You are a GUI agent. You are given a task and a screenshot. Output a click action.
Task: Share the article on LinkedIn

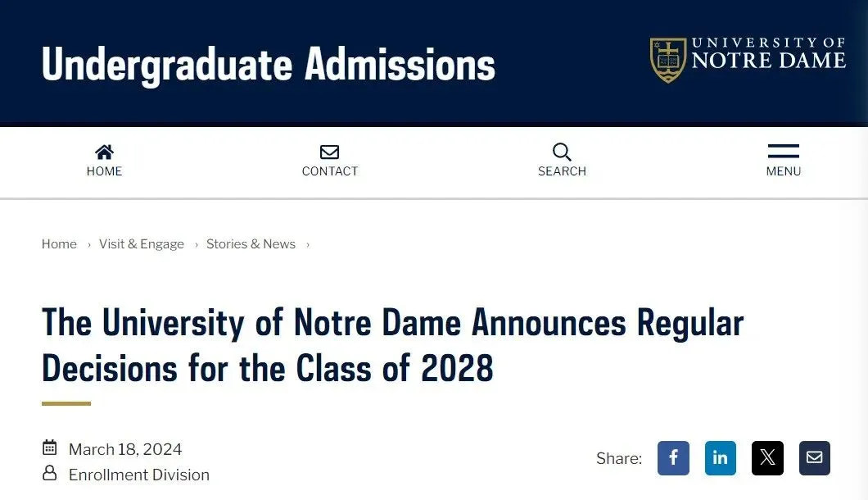click(721, 458)
